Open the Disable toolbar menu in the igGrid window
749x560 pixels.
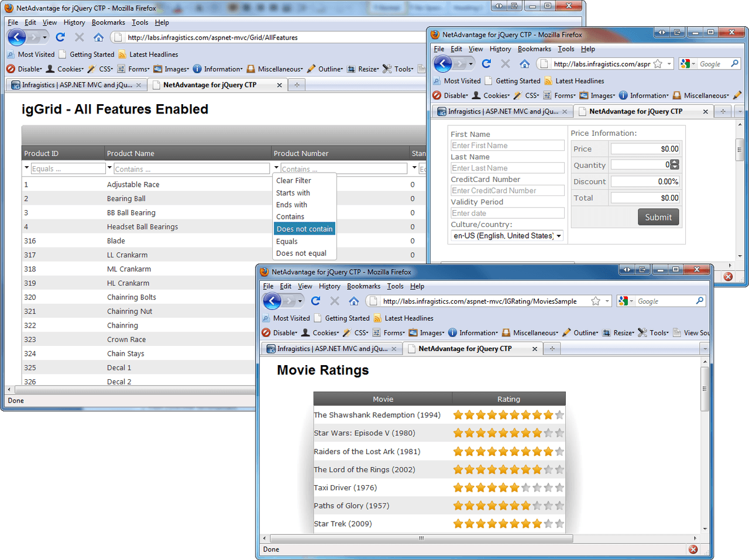(x=24, y=69)
